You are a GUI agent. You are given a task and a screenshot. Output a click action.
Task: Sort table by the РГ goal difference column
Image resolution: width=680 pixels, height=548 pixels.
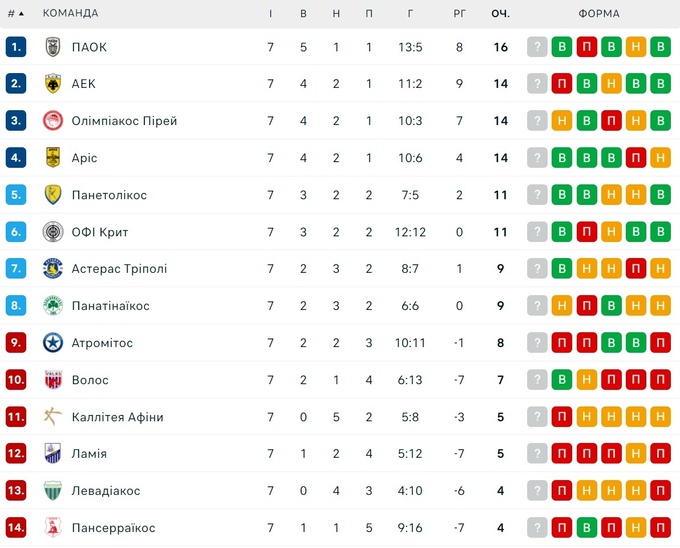tap(459, 14)
